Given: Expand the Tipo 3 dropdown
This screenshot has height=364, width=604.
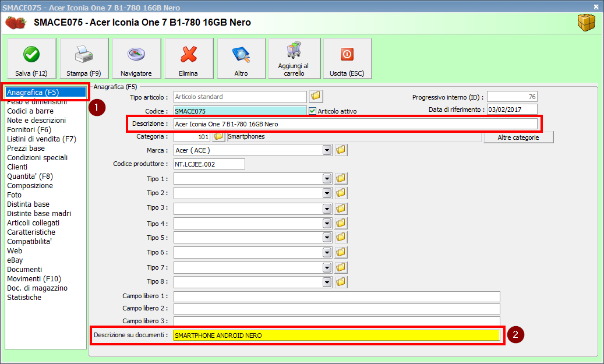Looking at the screenshot, I should (x=327, y=208).
